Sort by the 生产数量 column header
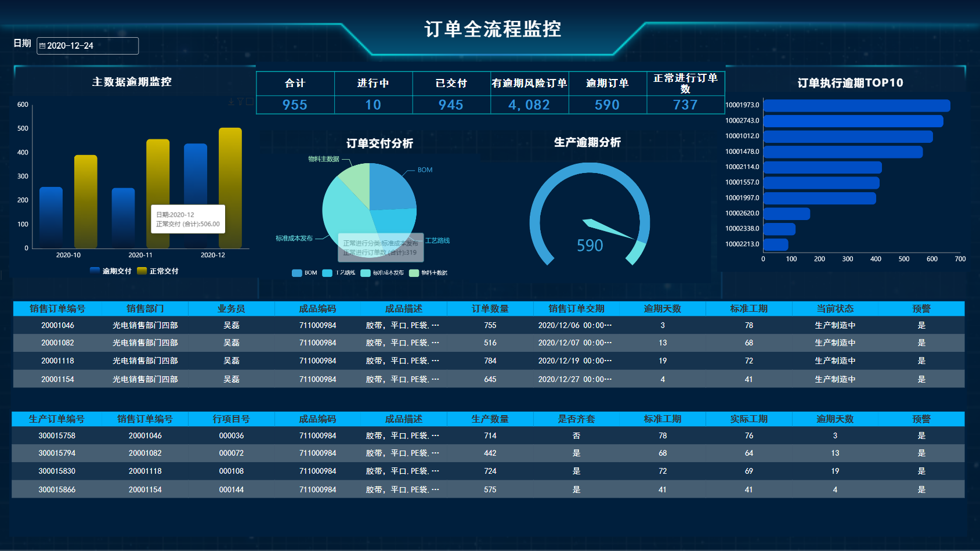The width and height of the screenshot is (980, 551). click(x=490, y=419)
